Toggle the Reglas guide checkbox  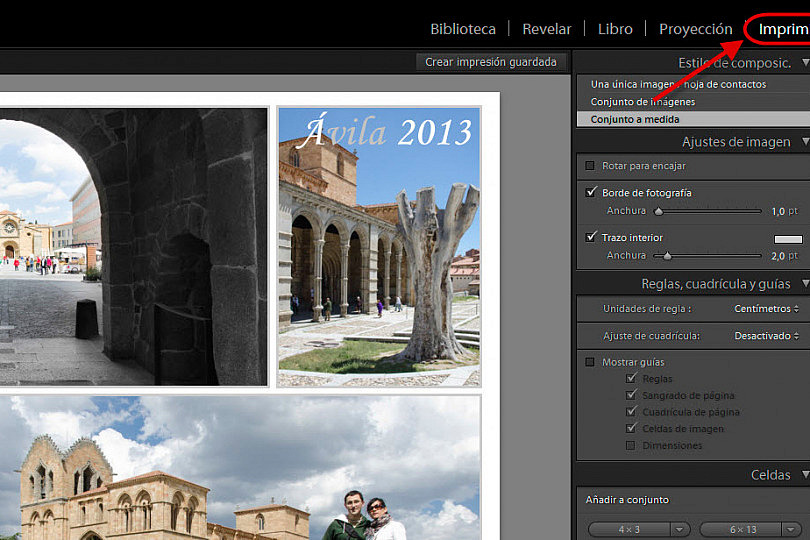coord(631,378)
